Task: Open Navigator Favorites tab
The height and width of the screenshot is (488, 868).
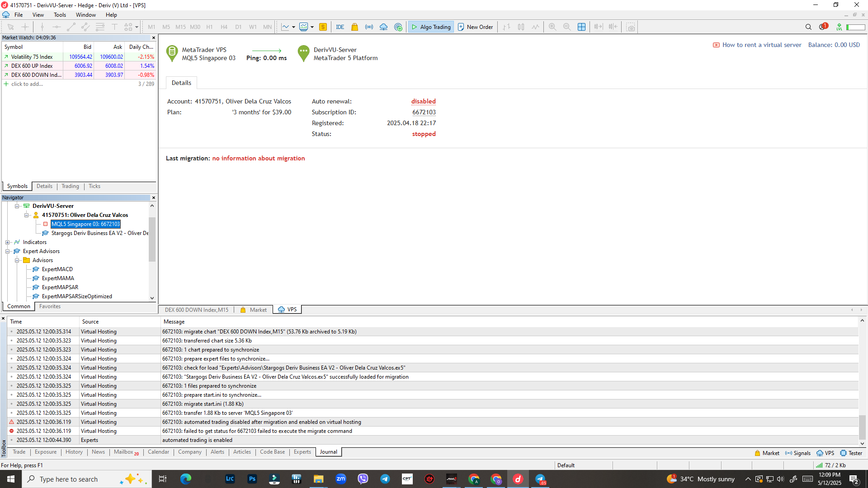Action: tap(50, 306)
